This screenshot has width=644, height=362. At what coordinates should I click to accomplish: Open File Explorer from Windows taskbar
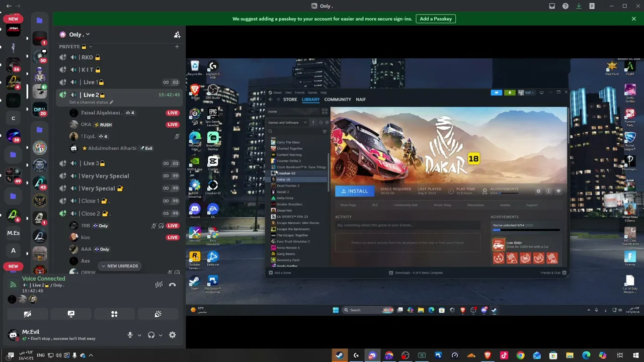tap(570, 355)
